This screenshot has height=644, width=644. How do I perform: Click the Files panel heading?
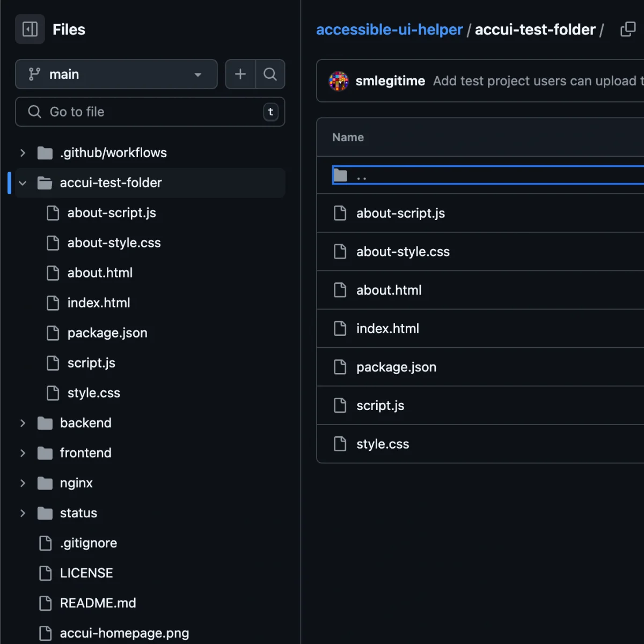(x=69, y=30)
